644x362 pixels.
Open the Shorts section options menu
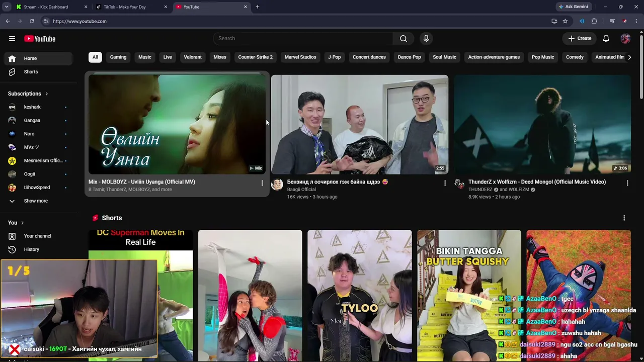tap(624, 218)
